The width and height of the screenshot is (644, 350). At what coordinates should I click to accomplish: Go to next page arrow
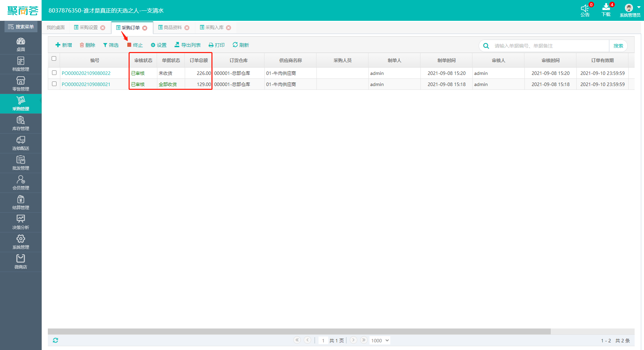(353, 340)
